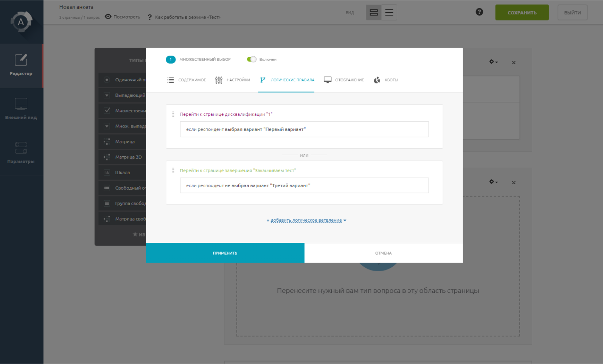Toggle the Включен switch off
The image size is (603, 364).
252,59
